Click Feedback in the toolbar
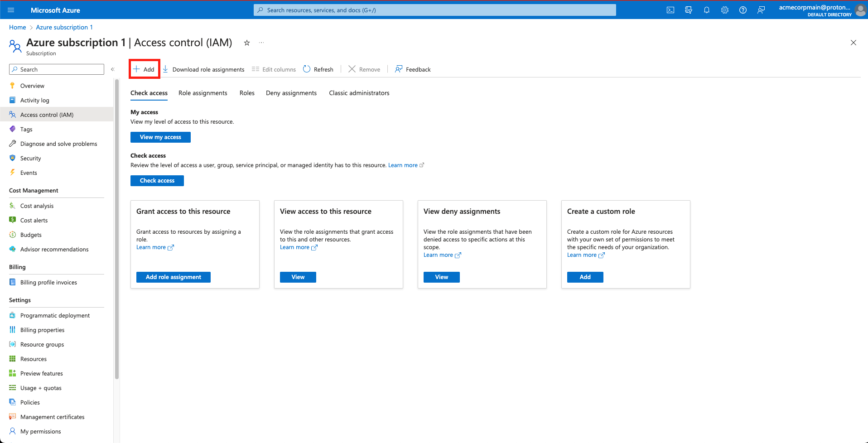This screenshot has width=868, height=443. 413,69
